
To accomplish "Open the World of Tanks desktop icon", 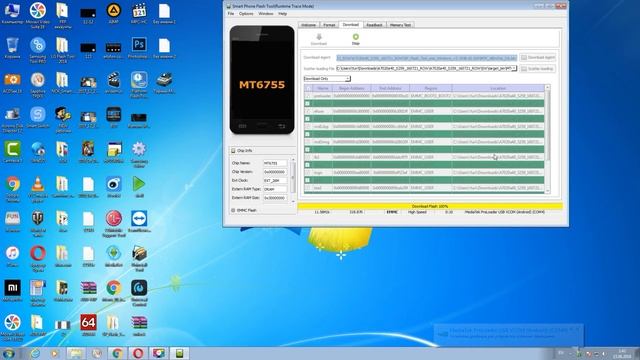I will (x=38, y=219).
